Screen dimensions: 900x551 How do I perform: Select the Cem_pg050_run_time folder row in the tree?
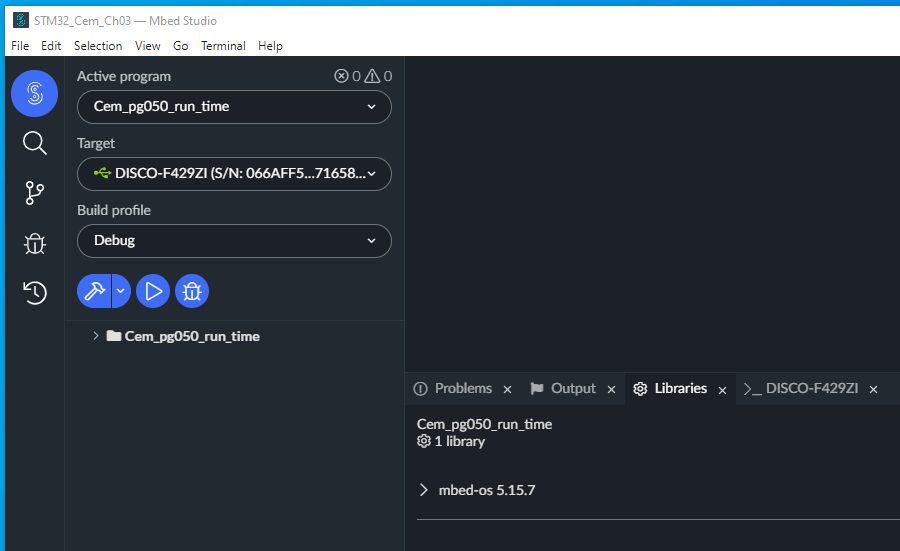(234, 336)
